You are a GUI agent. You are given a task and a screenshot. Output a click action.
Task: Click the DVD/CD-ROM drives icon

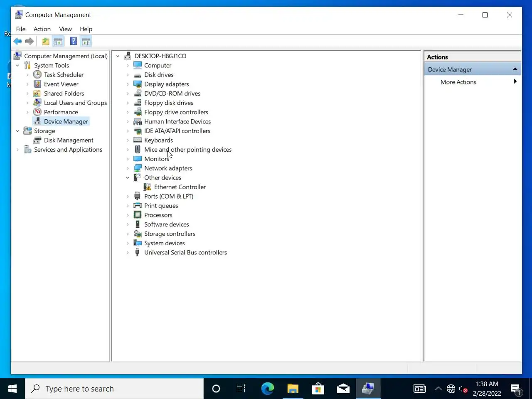(x=138, y=94)
